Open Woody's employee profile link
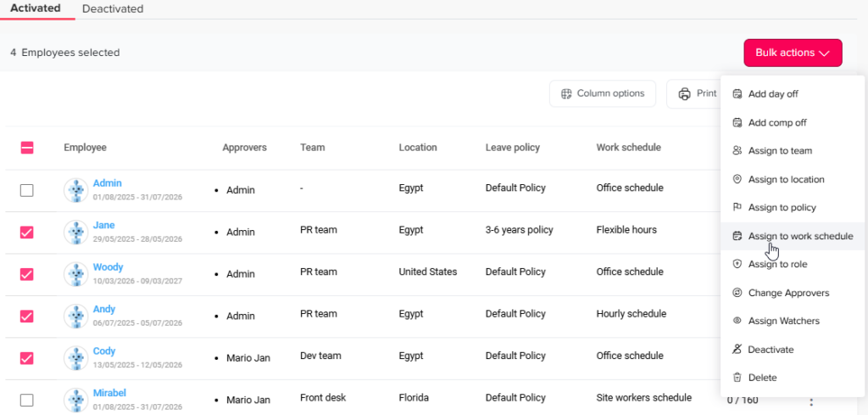This screenshot has width=868, height=415. click(108, 267)
